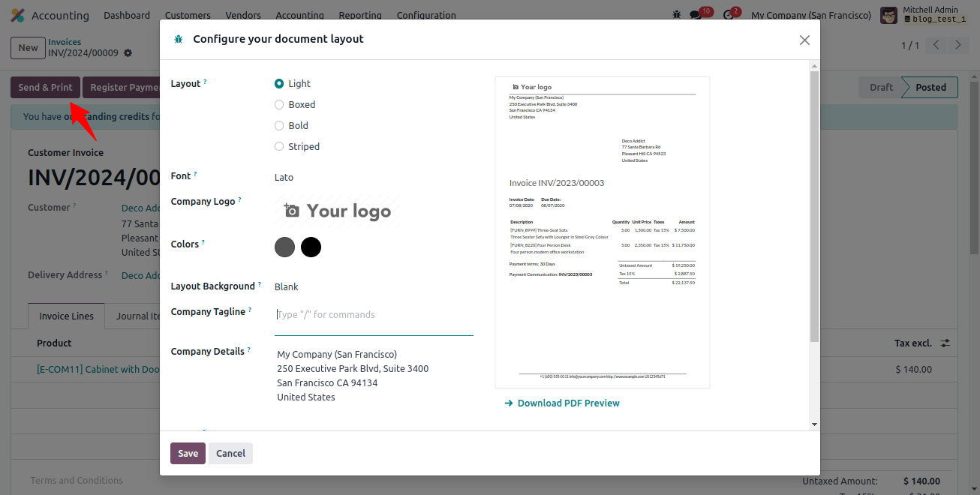Select the Boxed layout option
The height and width of the screenshot is (495, 980).
(x=279, y=105)
